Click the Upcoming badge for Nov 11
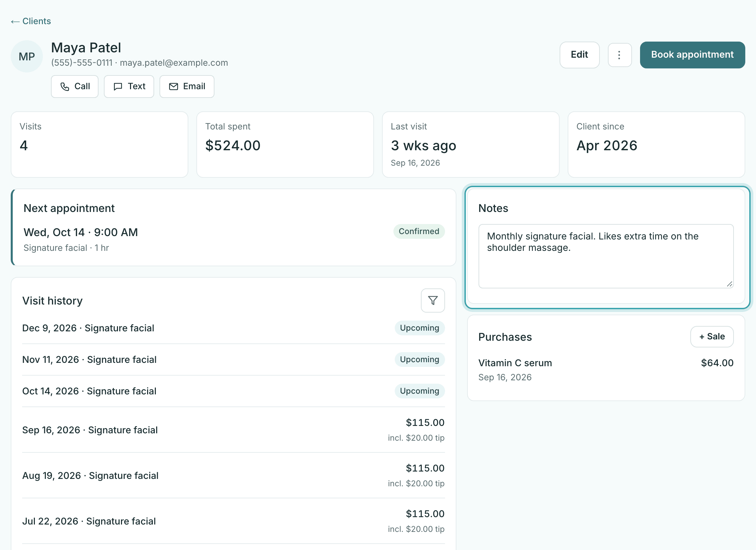The height and width of the screenshot is (550, 756). click(420, 360)
